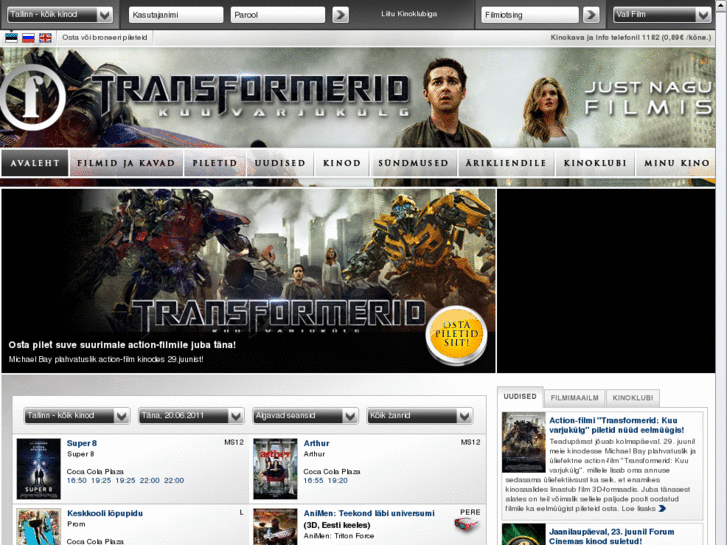Click the 3D glasses icon for AniMen
727x545 pixels.
(x=466, y=525)
